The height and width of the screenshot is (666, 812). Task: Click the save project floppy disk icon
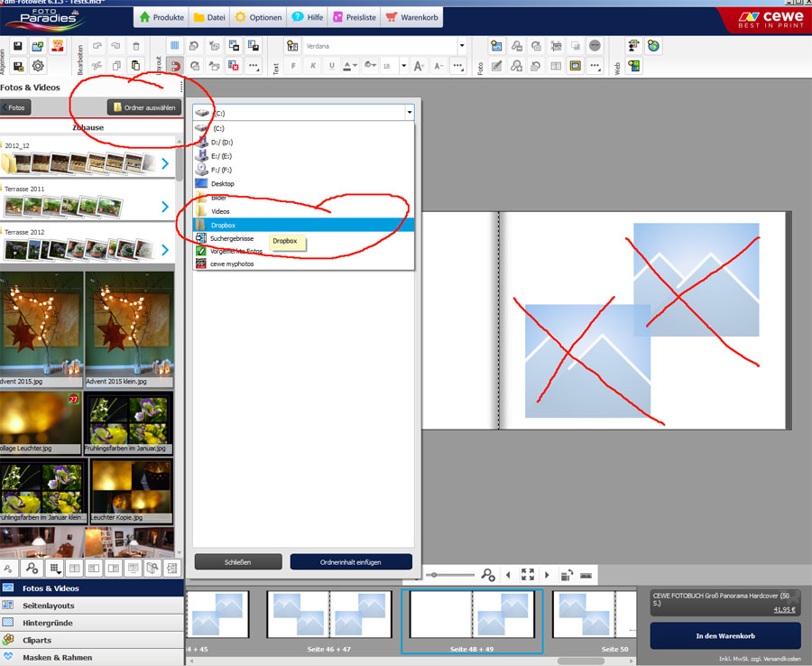tap(18, 46)
